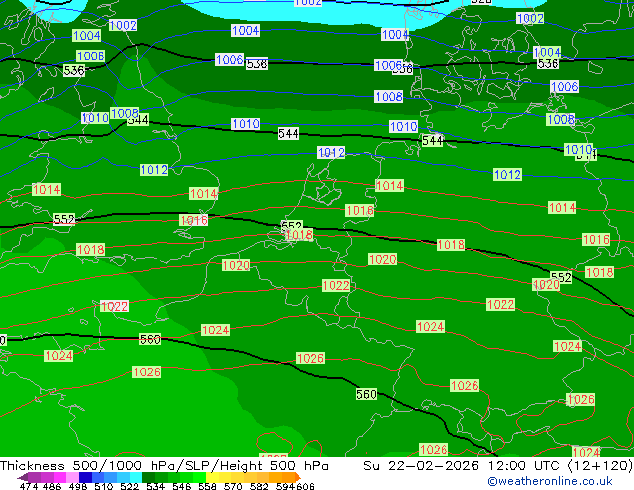Click the legend value '474'
The width and height of the screenshot is (634, 490).
(29, 486)
